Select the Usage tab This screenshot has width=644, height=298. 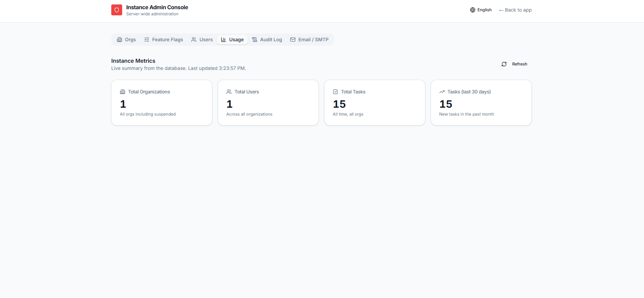pyautogui.click(x=232, y=40)
